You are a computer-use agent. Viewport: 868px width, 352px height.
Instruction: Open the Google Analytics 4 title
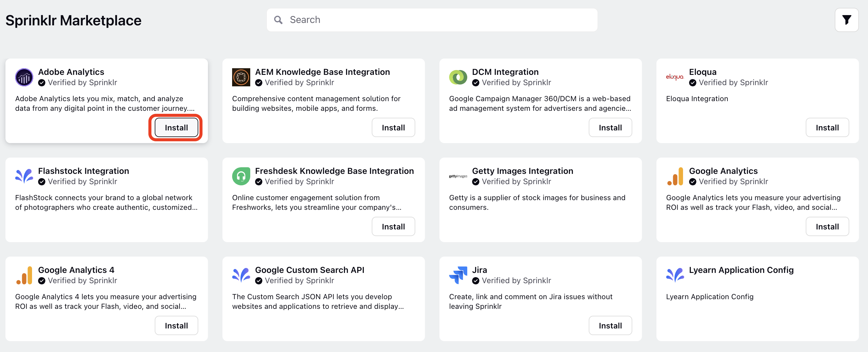pyautogui.click(x=76, y=270)
